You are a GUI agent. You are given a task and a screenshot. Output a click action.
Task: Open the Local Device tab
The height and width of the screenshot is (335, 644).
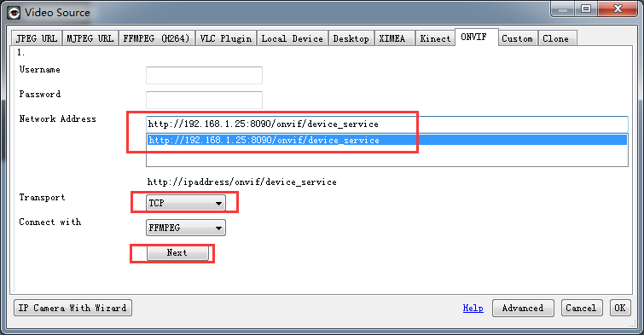(293, 38)
